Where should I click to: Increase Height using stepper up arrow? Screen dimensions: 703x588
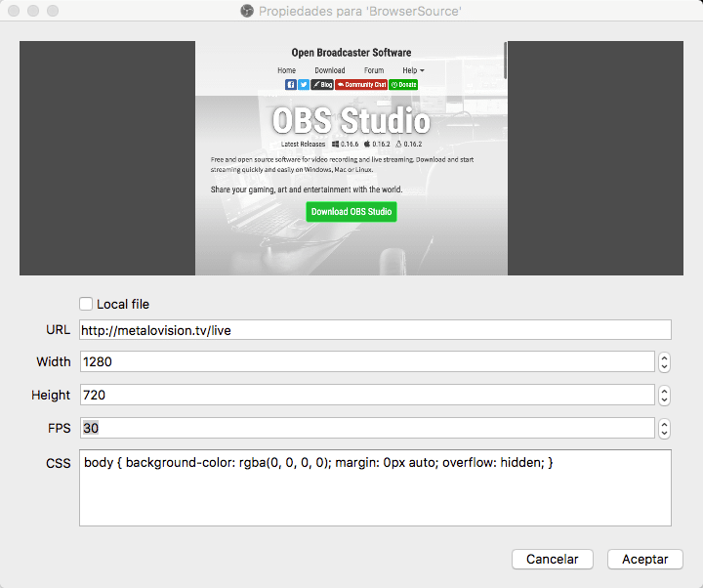[665, 390]
